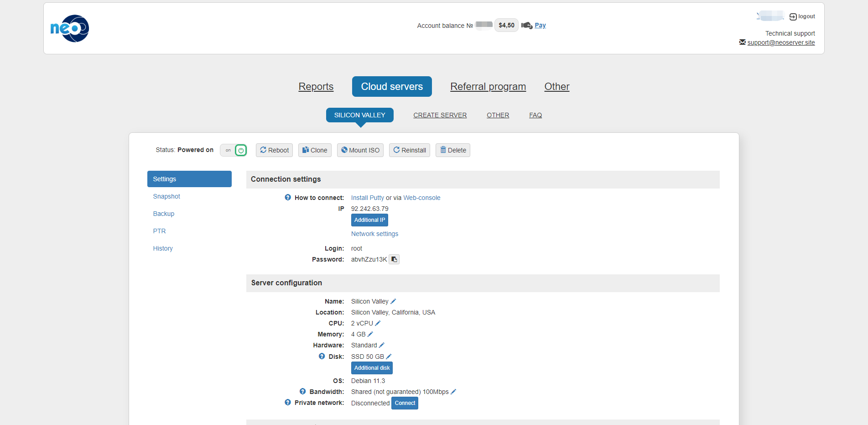Click Connect for private network
The width and height of the screenshot is (868, 425).
tap(405, 403)
